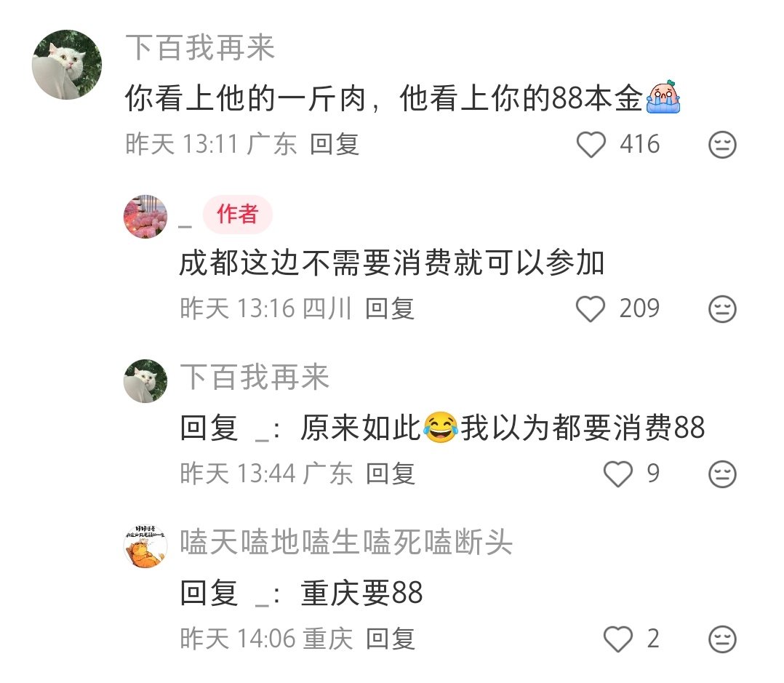Tap the heart beside the 9 count
The width and height of the screenshot is (784, 683).
tap(618, 474)
